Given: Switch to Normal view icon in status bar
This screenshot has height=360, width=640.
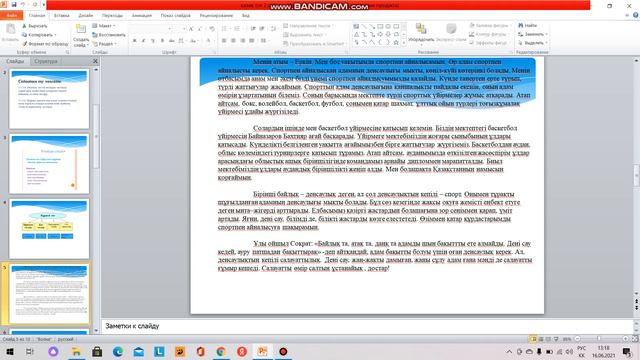Looking at the screenshot, I should tap(533, 339).
